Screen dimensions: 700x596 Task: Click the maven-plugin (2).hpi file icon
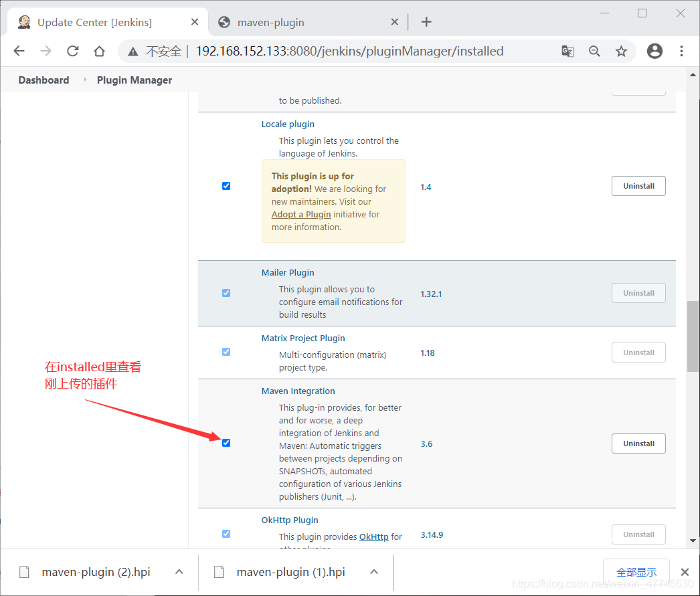(x=24, y=571)
